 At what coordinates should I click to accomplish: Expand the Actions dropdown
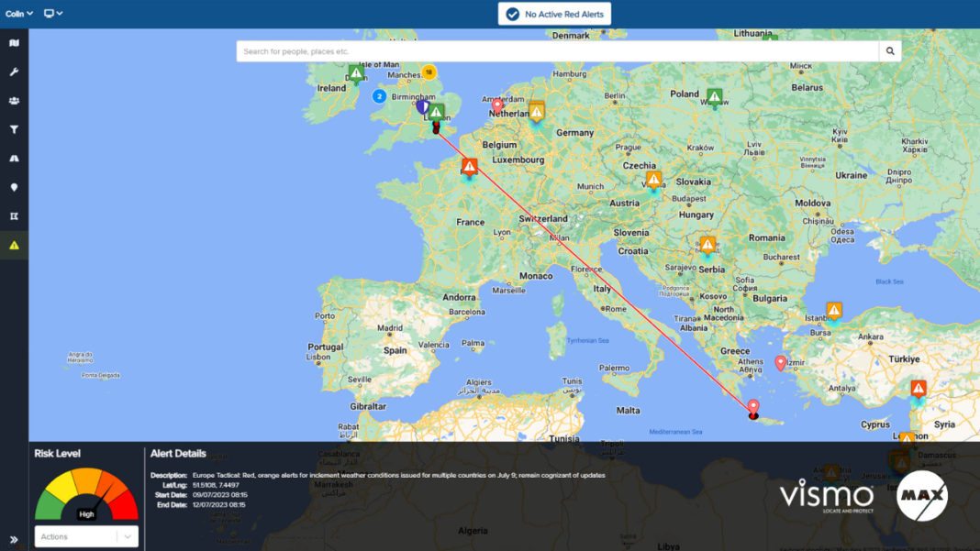[85, 536]
